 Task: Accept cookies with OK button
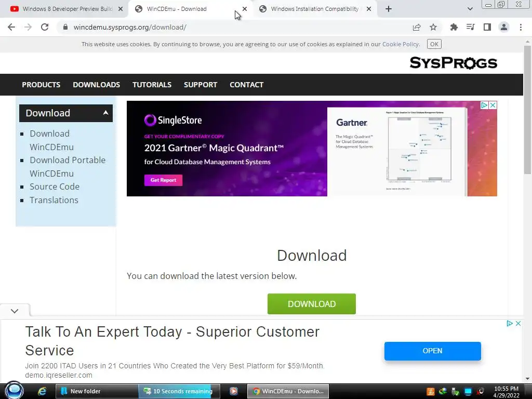coord(434,44)
